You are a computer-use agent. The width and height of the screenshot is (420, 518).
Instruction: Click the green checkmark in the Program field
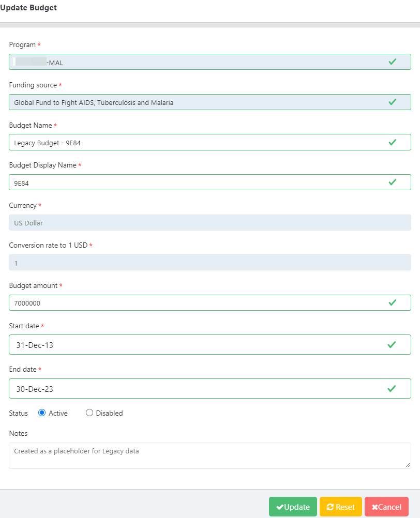coord(392,62)
